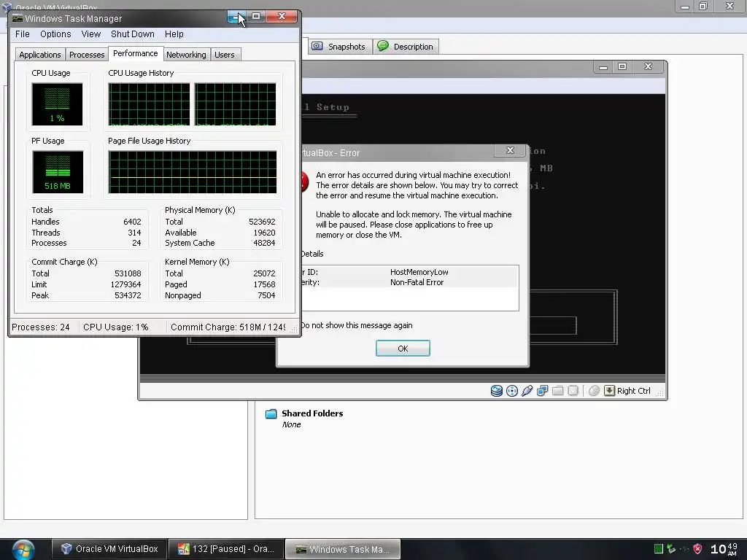Click the 'Non-Fatal Error' severity value

pos(417,282)
